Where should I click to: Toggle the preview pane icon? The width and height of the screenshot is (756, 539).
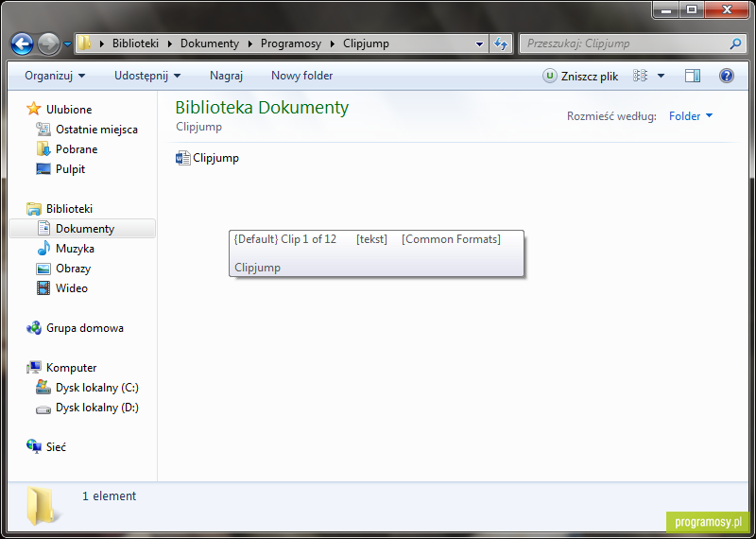[x=693, y=76]
